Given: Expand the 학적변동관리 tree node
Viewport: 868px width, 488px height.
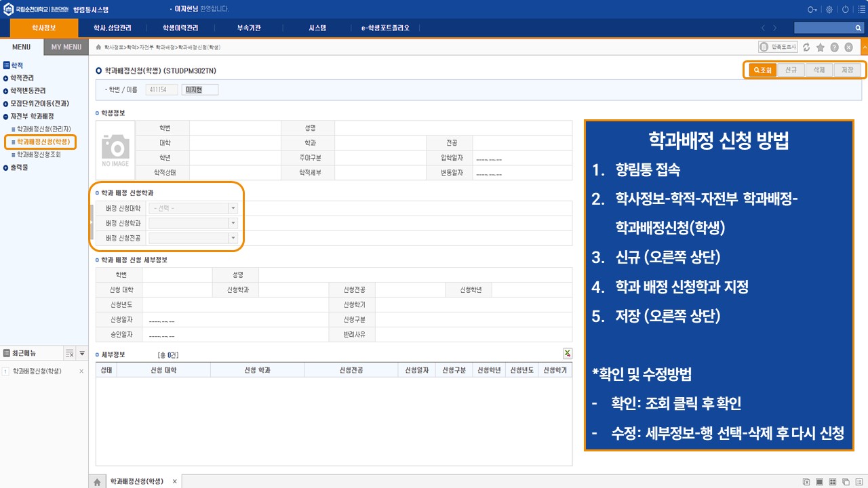Looking at the screenshot, I should tap(5, 91).
